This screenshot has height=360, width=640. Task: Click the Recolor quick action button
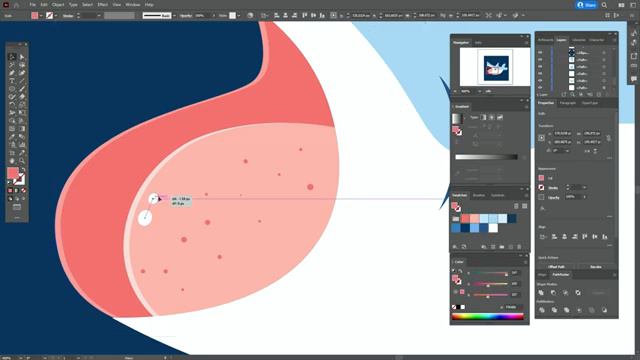click(x=596, y=267)
